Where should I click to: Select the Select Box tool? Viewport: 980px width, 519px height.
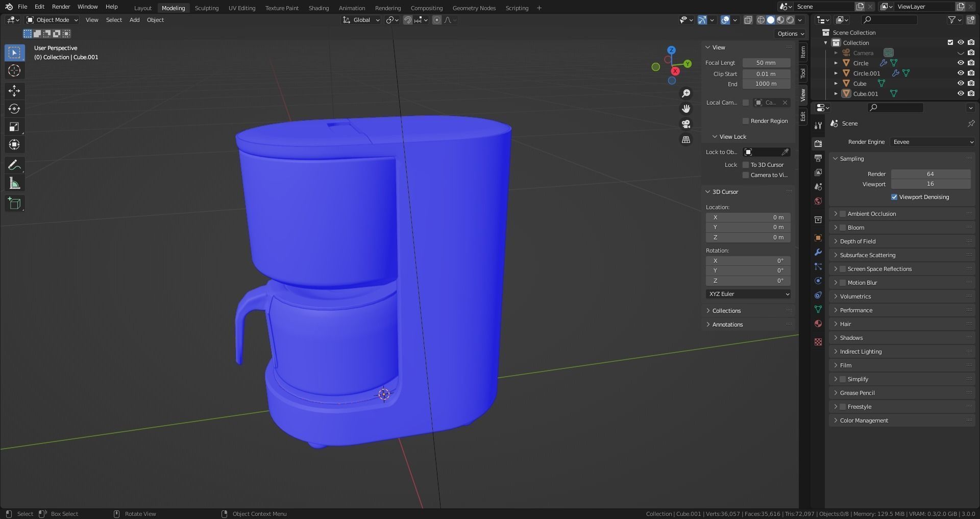click(14, 53)
